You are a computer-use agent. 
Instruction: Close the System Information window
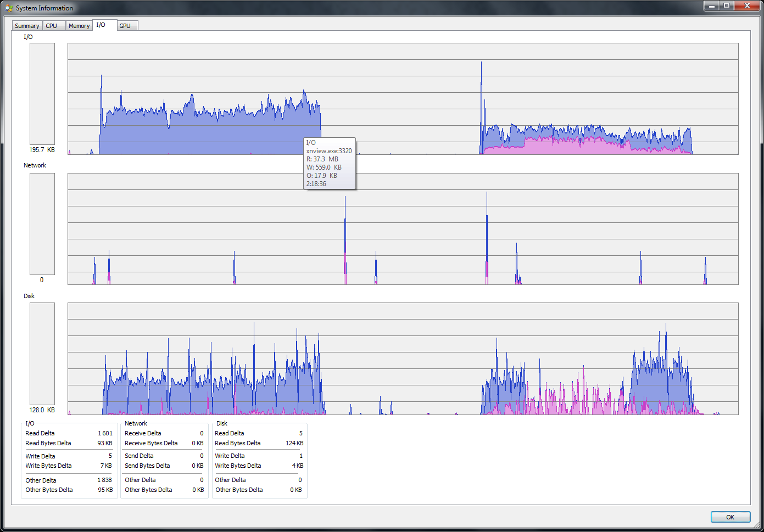[x=747, y=5]
